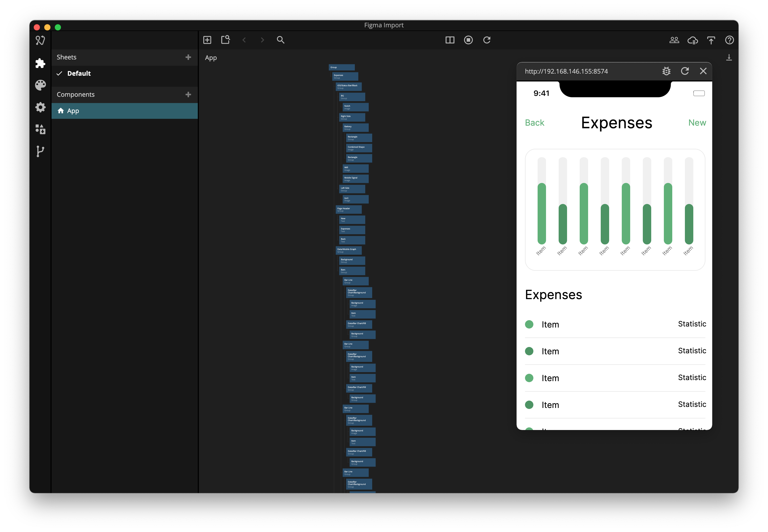
Task: Add a new sheet with plus button
Action: [188, 57]
